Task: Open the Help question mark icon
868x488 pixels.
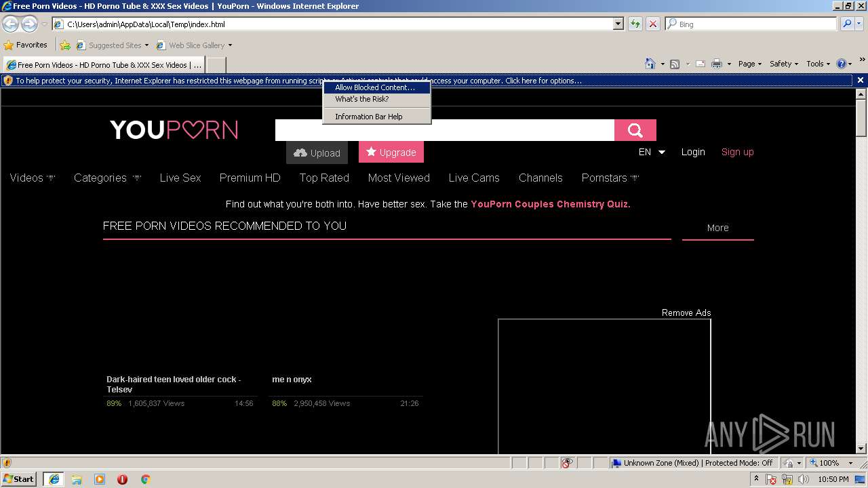Action: click(x=842, y=64)
